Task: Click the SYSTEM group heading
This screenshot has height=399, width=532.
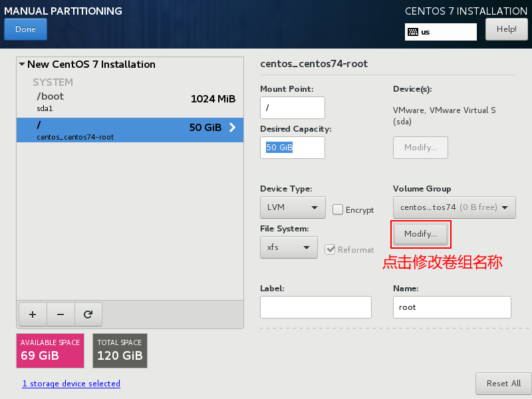Action: point(53,82)
